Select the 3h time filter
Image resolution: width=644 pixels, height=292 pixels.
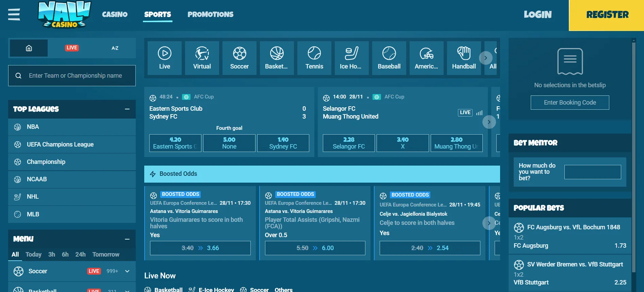coord(52,255)
